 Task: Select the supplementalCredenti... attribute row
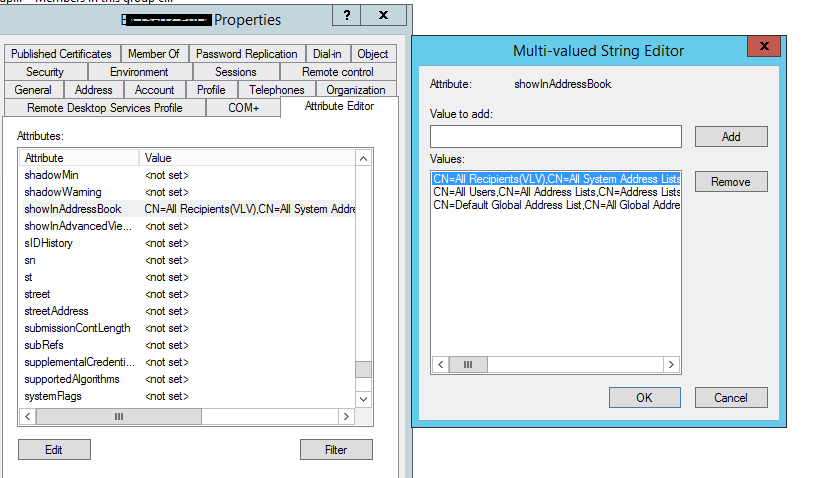(187, 362)
